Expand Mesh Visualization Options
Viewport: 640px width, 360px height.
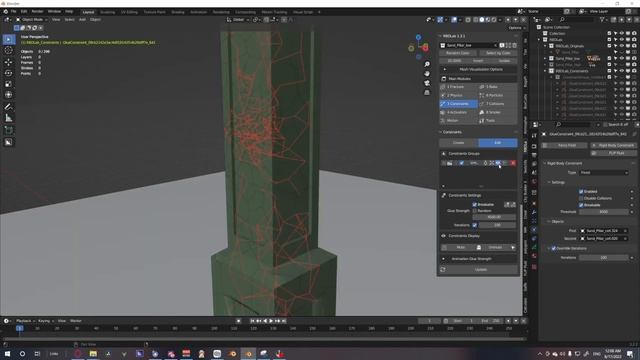point(478,69)
